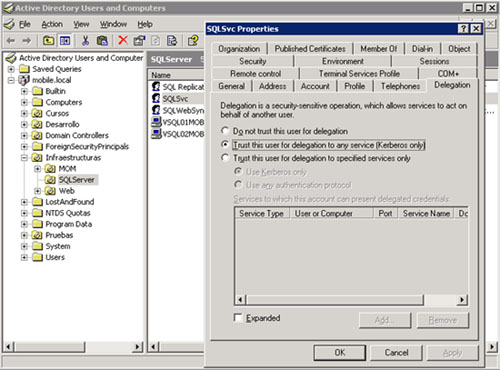500x370 pixels.
Task: Click the Help question mark toolbar icon
Action: 193,41
